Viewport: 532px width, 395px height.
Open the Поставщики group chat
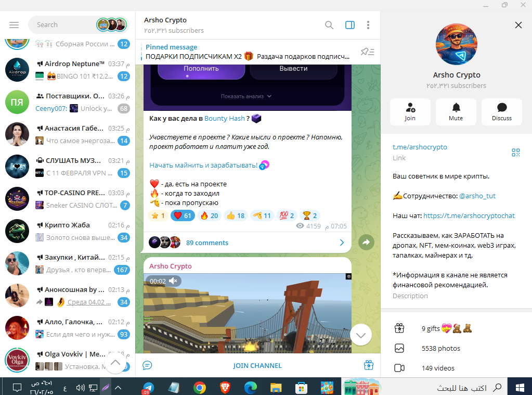pos(68,102)
